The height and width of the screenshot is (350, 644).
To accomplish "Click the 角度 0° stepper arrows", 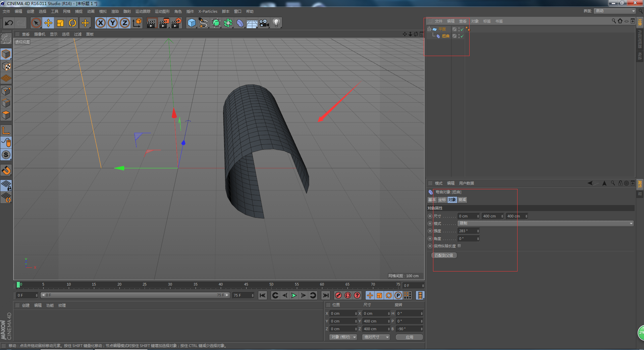I will pos(478,239).
